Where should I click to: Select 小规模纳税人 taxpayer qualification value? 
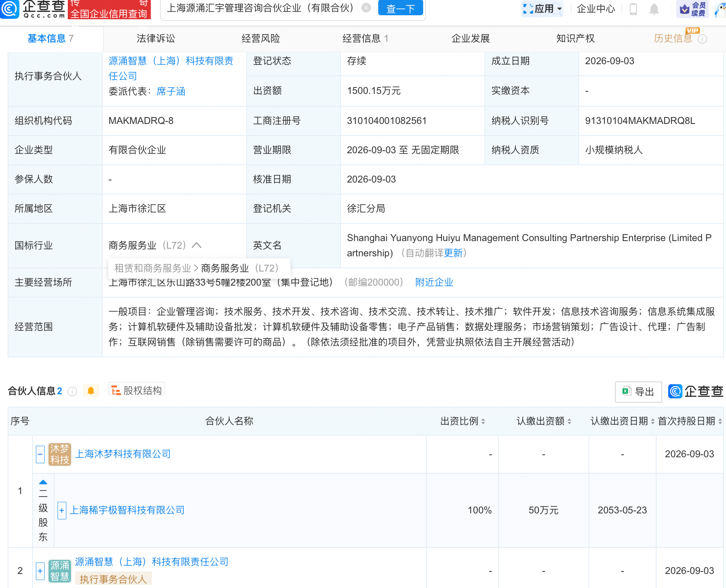tap(614, 150)
